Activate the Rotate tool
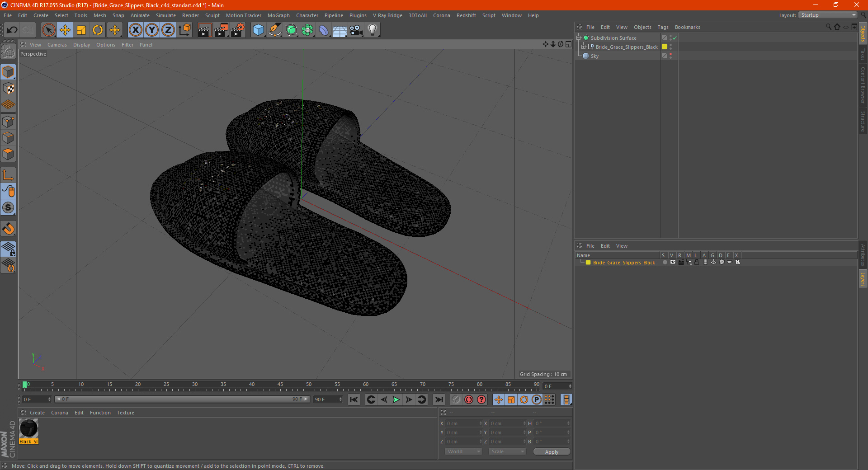This screenshot has height=470, width=868. 98,30
